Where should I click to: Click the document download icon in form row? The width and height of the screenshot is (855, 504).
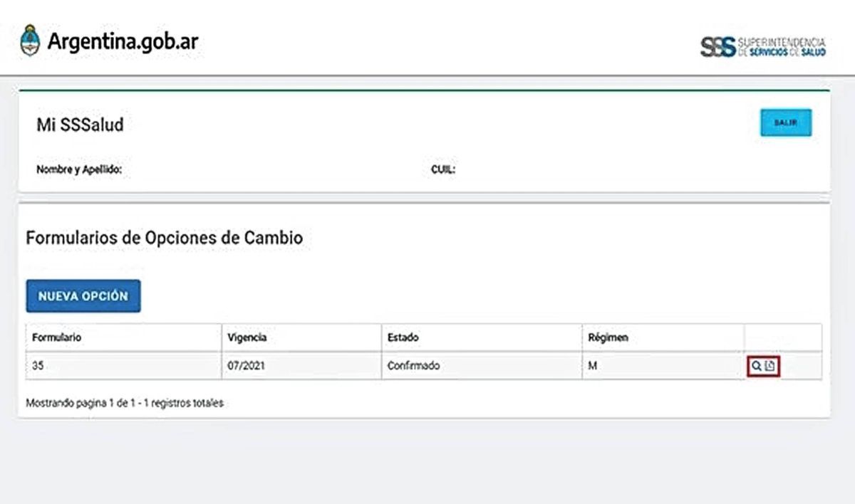coord(769,367)
